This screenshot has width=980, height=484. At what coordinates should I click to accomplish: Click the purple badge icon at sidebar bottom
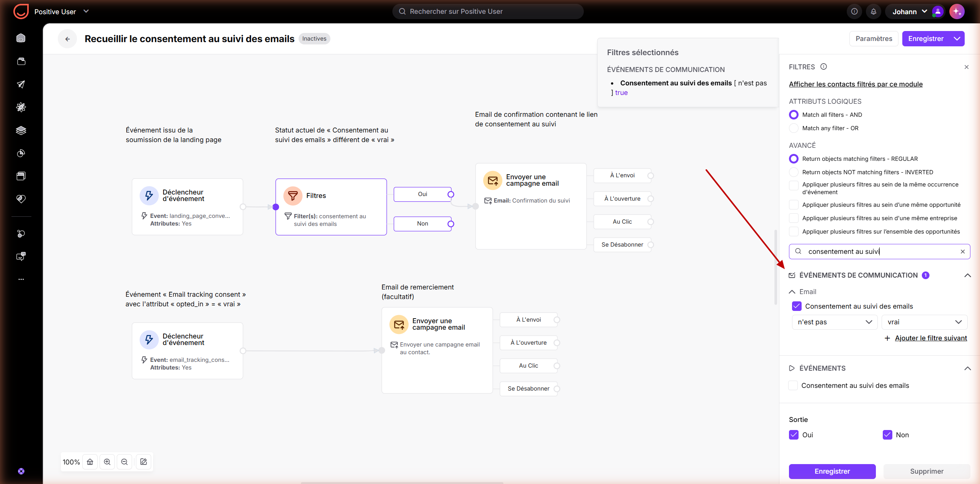[21, 471]
